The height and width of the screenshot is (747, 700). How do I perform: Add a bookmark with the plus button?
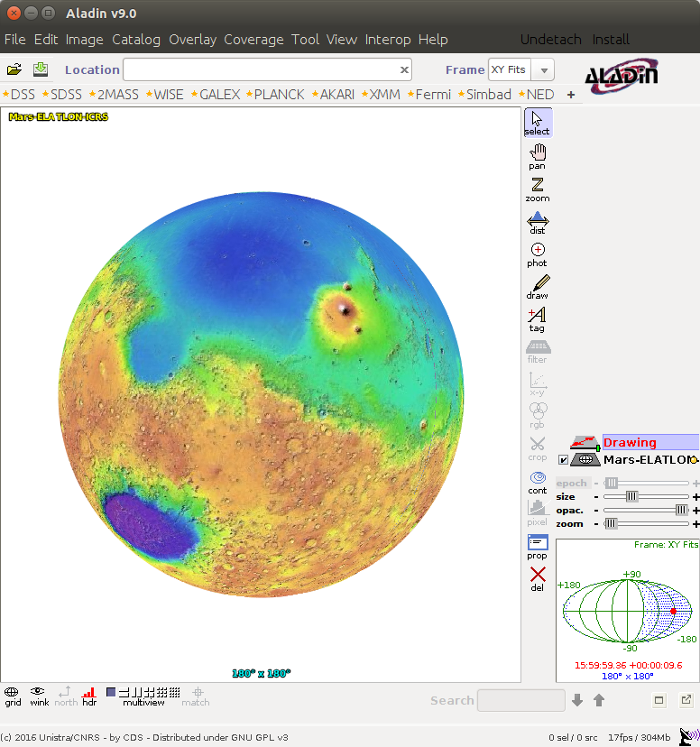point(571,95)
